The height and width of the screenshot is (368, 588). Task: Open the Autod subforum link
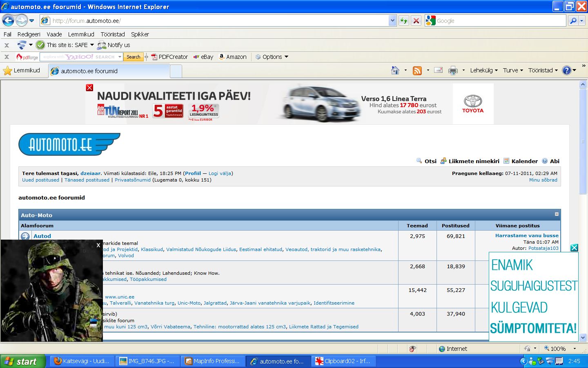pyautogui.click(x=42, y=236)
